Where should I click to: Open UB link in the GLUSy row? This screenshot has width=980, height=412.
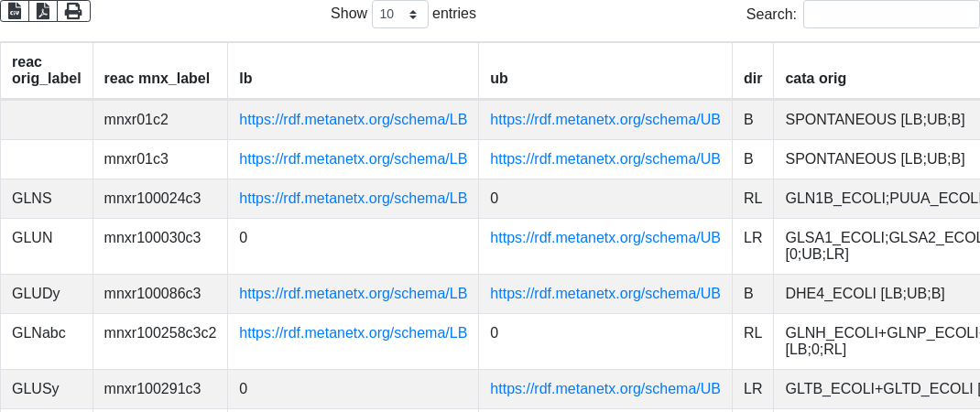tap(605, 389)
